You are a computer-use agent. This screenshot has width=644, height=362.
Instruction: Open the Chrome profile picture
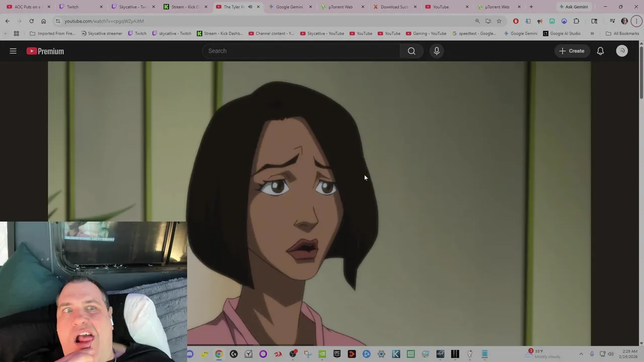pos(624,21)
